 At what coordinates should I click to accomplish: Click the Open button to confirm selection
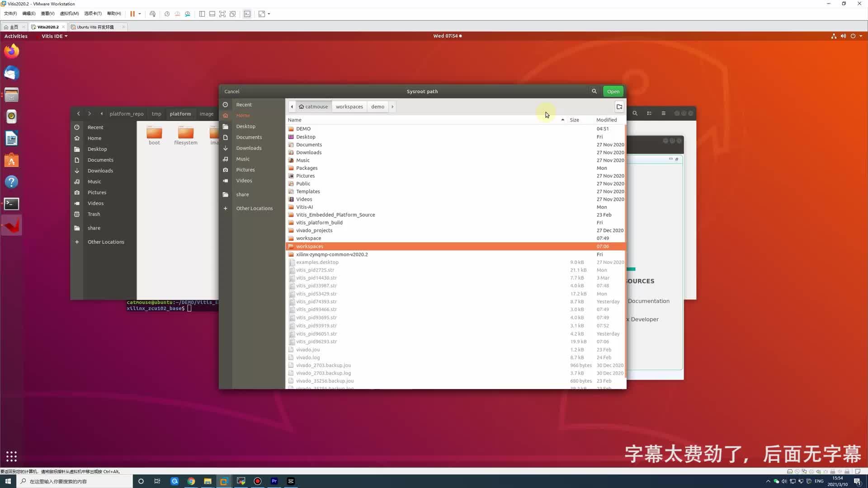pos(613,91)
